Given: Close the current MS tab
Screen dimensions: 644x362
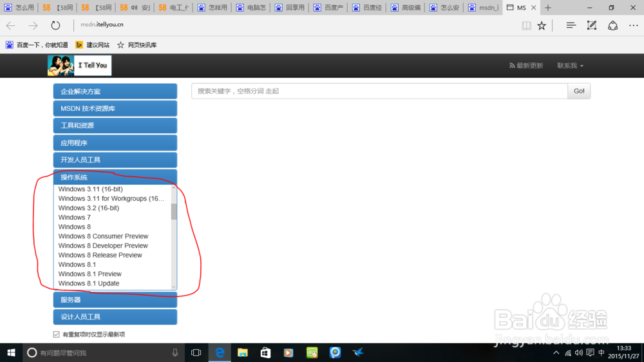Looking at the screenshot, I should coord(533,7).
